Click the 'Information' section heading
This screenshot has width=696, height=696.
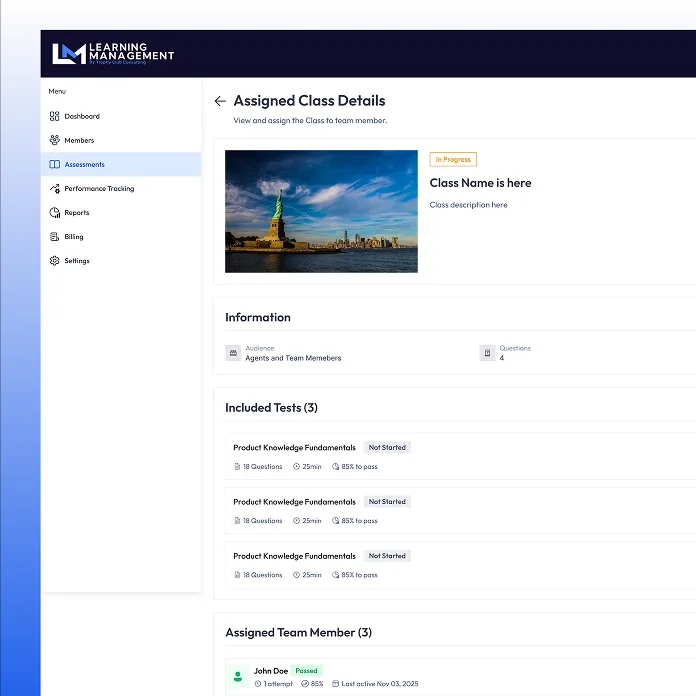click(258, 317)
